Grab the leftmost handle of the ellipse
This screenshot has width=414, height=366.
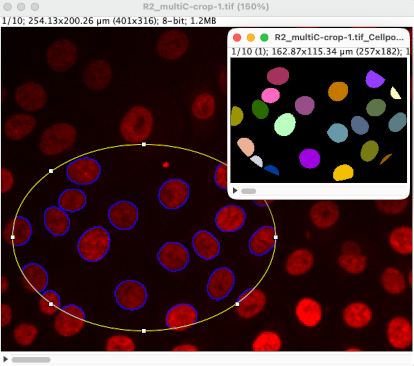pos(13,237)
